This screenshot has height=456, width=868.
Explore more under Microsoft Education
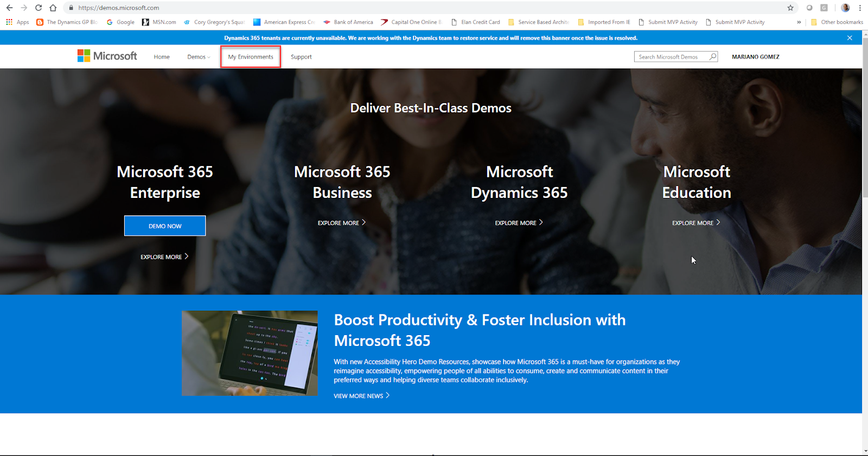point(696,223)
